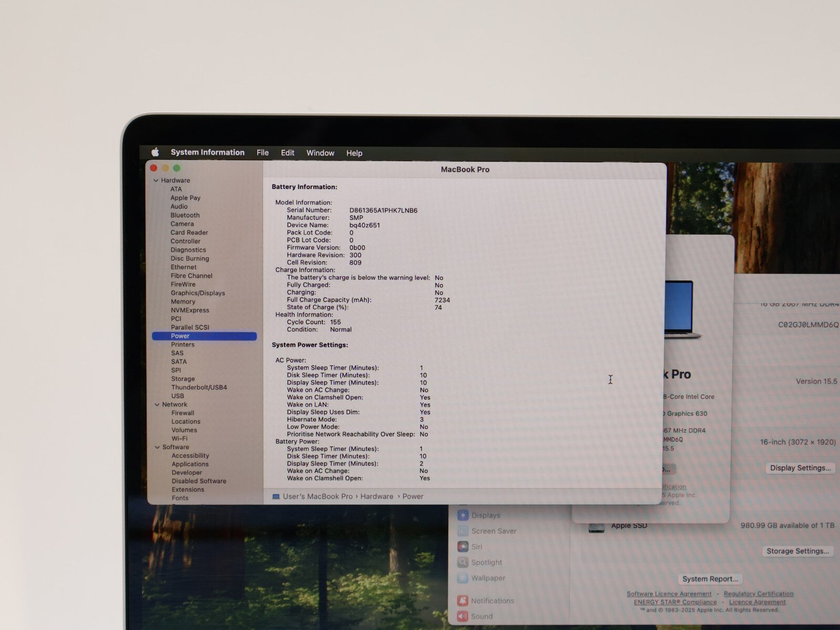Click the Storage Settings button
This screenshot has height=630, width=840.
pos(797,551)
